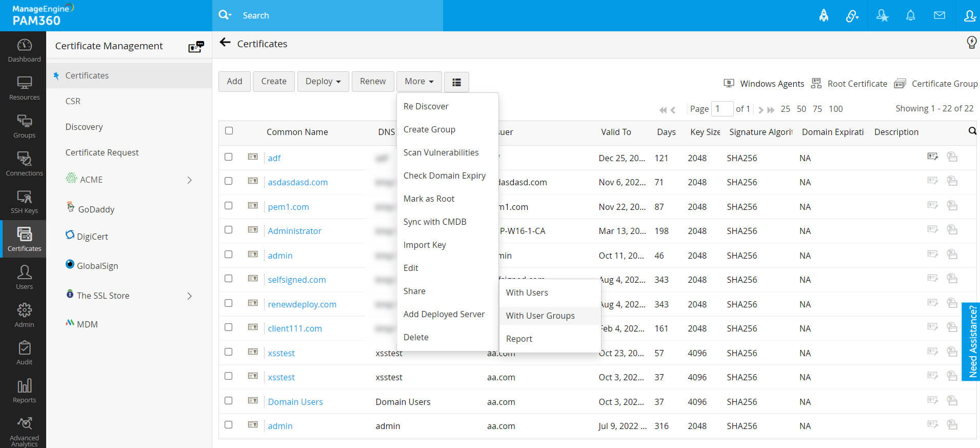This screenshot has width=980, height=448.
Task: Click the Add button
Action: [234, 82]
